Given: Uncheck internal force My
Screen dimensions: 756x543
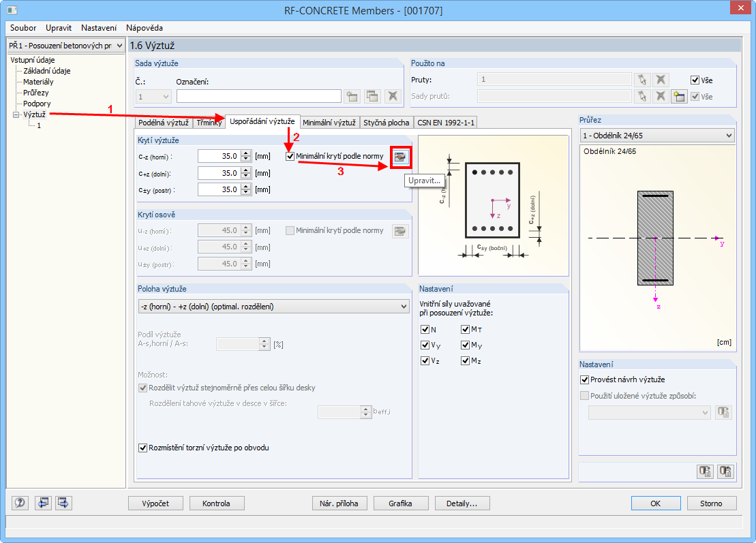Looking at the screenshot, I should [x=466, y=345].
